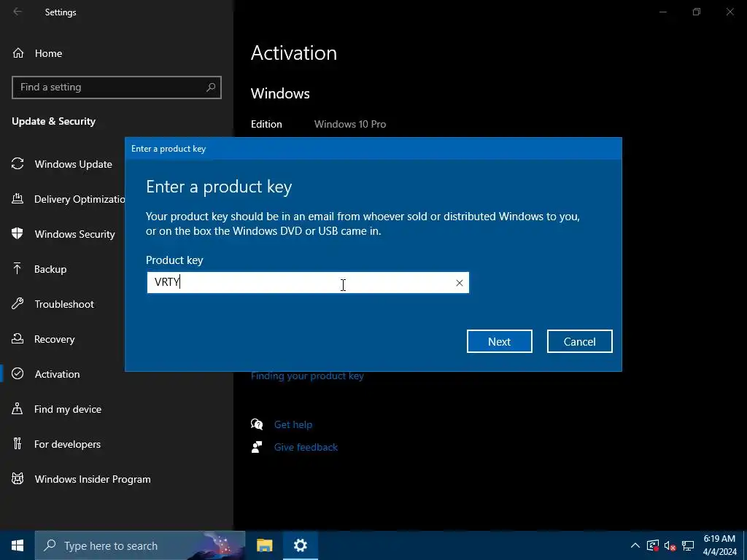Open File Explorer from taskbar
This screenshot has width=747, height=560.
pos(264,545)
